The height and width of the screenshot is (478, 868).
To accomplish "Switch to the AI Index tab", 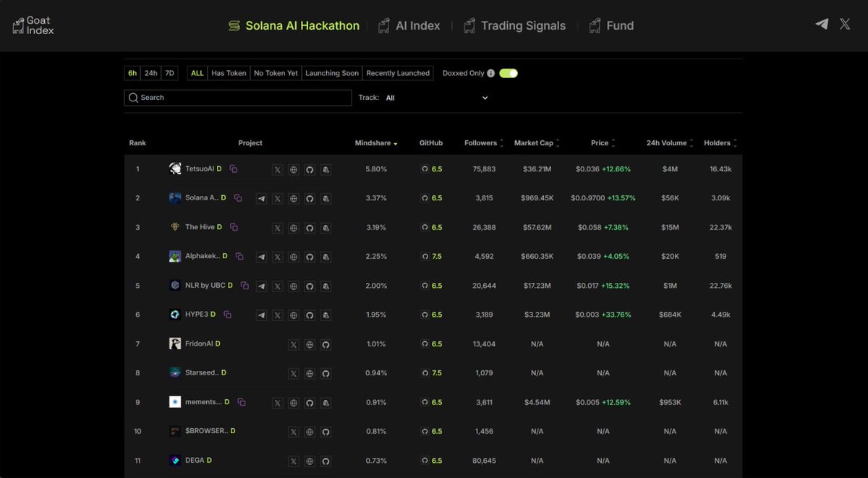I will click(409, 26).
